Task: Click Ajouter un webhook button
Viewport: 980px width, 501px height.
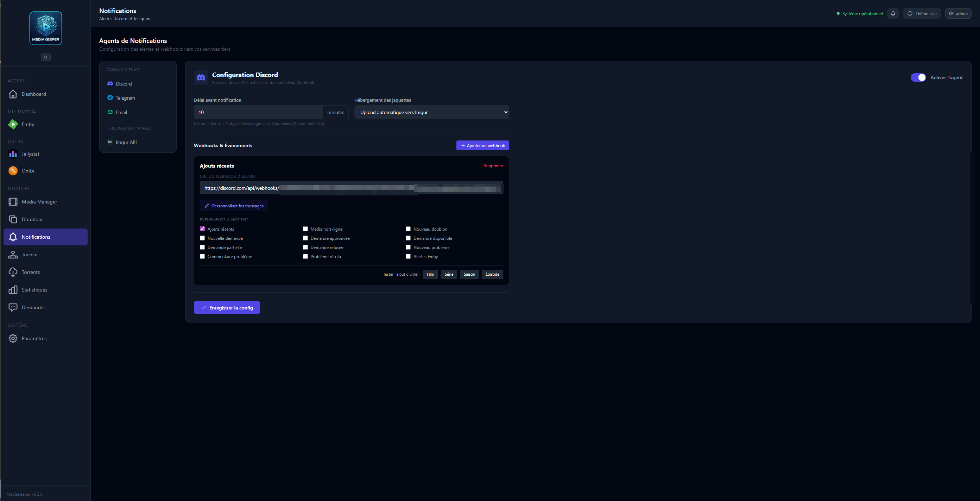Action: tap(482, 145)
